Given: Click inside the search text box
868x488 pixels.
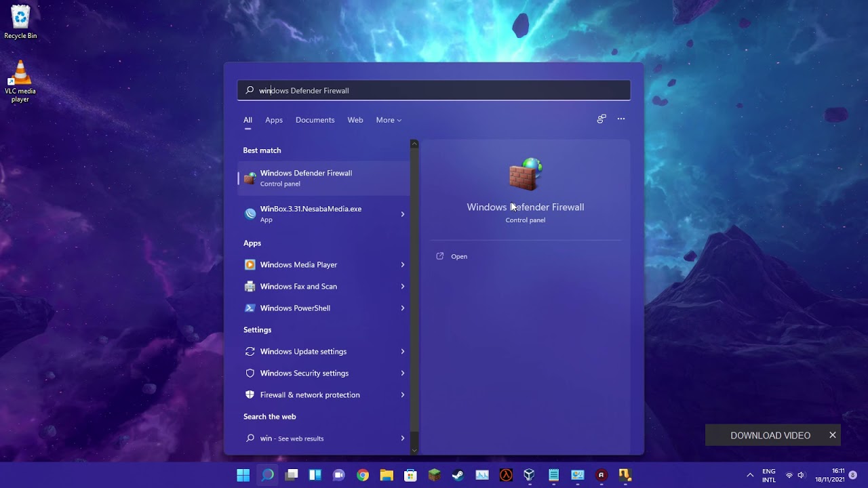Looking at the screenshot, I should pos(434,90).
